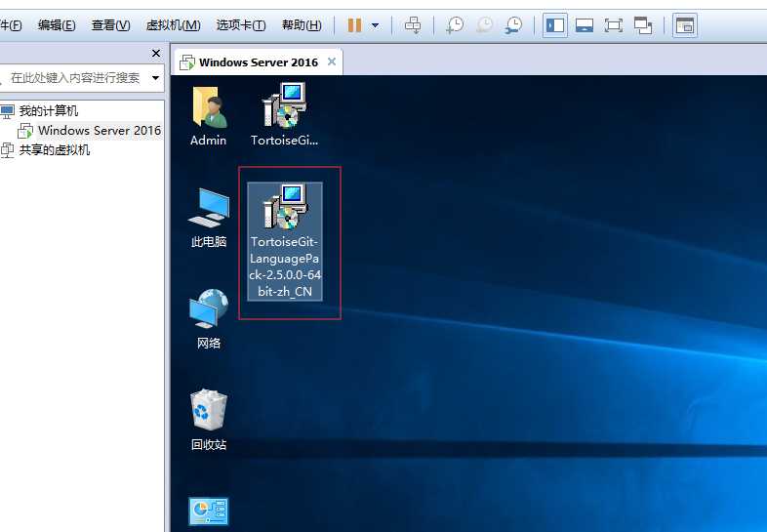
Task: Select the Windows Server 2016 tab
Action: pos(259,62)
